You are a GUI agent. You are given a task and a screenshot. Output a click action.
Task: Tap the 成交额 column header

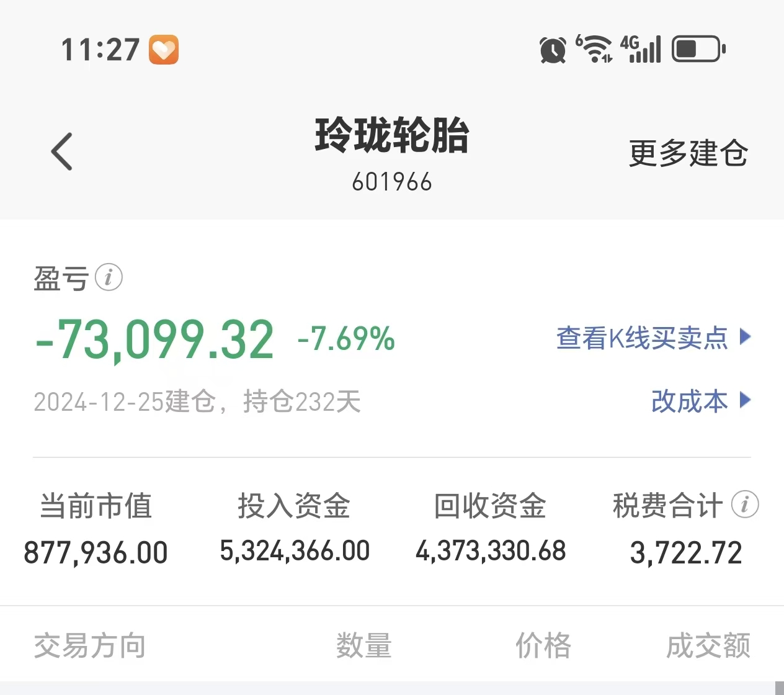(708, 646)
